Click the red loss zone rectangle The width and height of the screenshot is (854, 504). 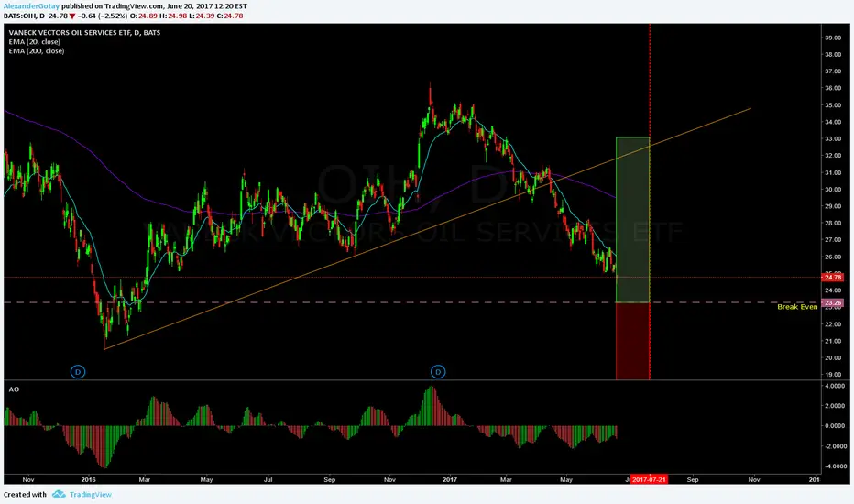click(x=632, y=341)
